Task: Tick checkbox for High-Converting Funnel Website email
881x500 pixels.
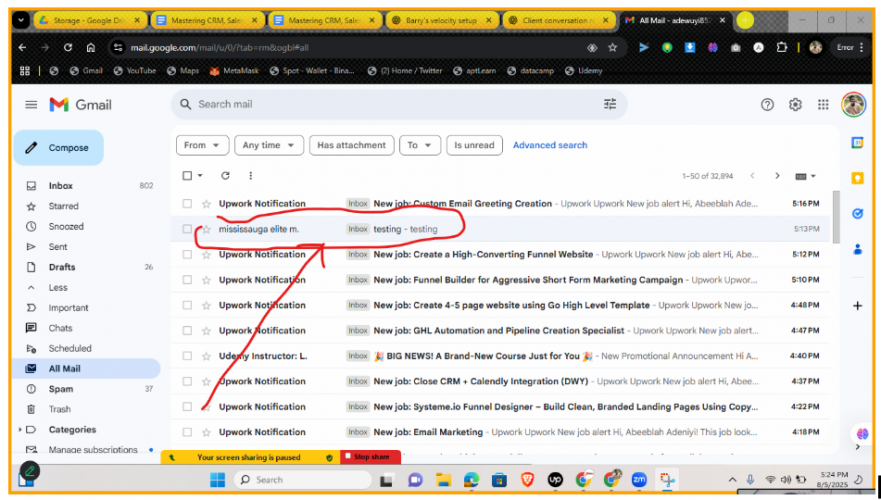Action: 187,254
